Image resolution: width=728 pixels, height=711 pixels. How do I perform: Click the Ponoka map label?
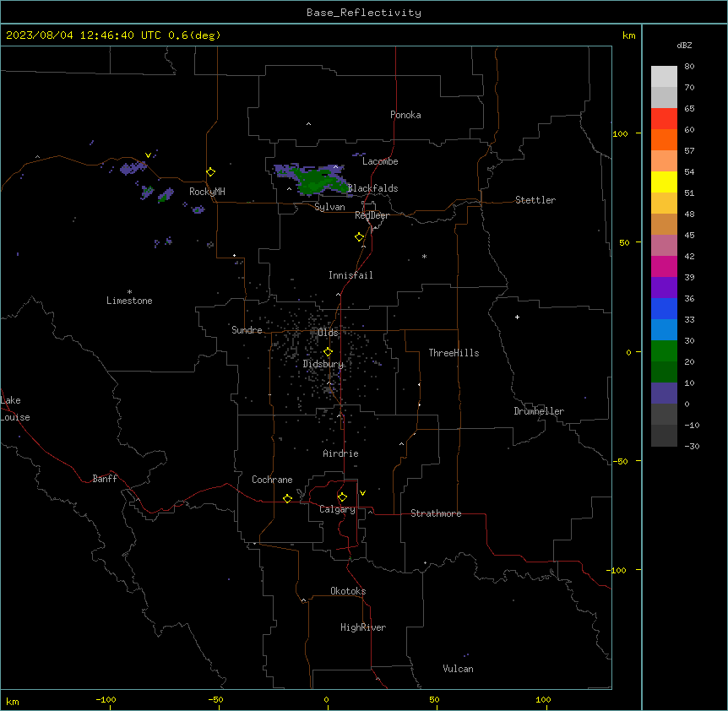tap(405, 115)
